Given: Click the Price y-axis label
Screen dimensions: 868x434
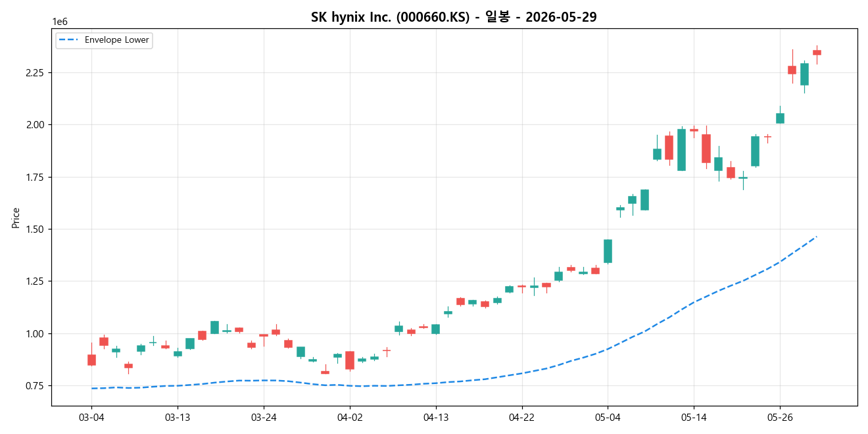Looking at the screenshot, I should tap(16, 218).
